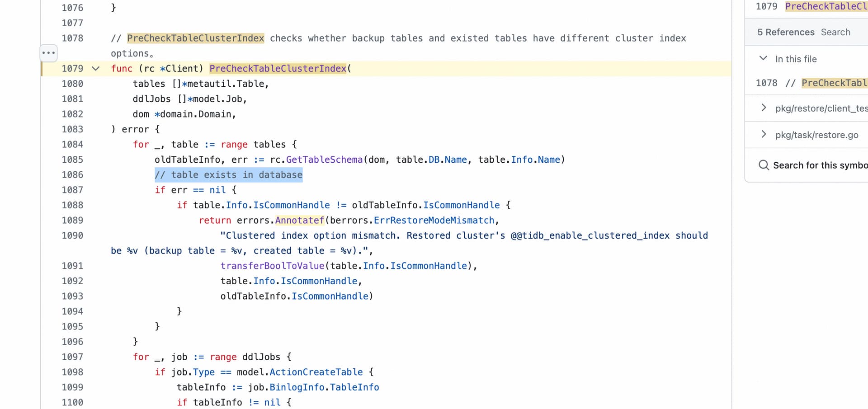868x409 pixels.
Task: Click "Search for this symbol" text
Action: 820,165
